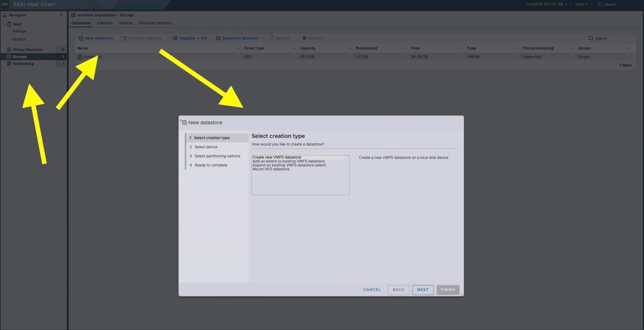Click the Actions gear icon
The height and width of the screenshot is (330, 644).
coord(304,38)
